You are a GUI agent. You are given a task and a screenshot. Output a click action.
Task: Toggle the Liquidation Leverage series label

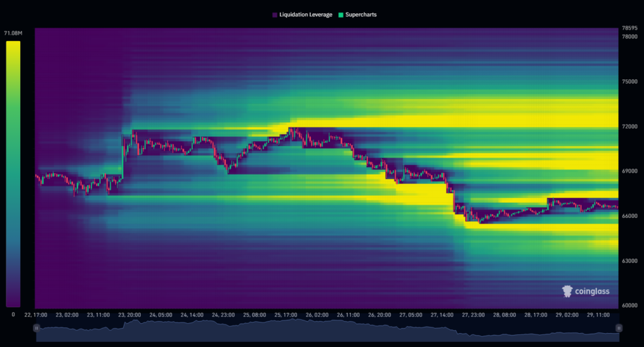306,14
